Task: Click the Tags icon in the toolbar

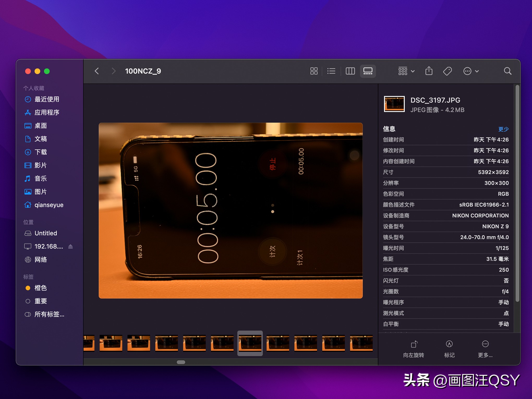Action: point(447,71)
